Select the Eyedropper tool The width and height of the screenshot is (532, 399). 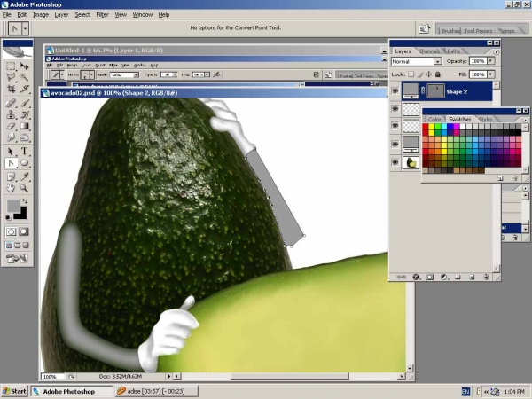point(24,176)
